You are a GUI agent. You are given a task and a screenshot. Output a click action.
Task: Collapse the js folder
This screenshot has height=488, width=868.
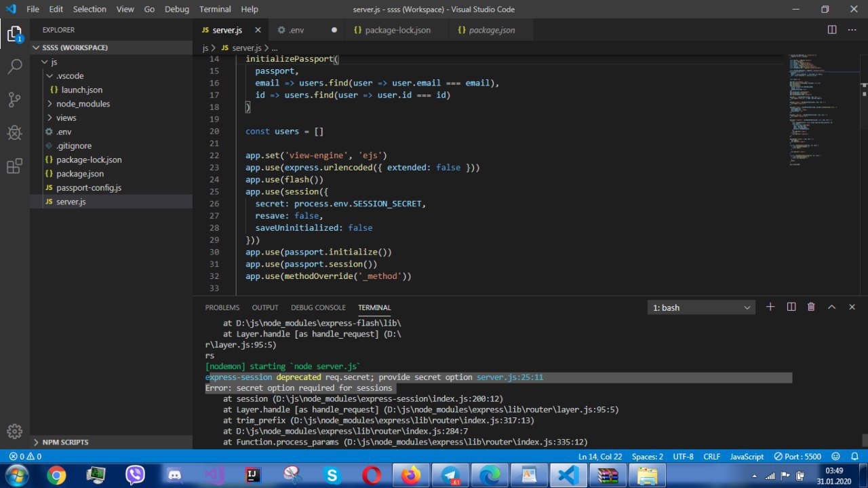[x=111, y=62]
